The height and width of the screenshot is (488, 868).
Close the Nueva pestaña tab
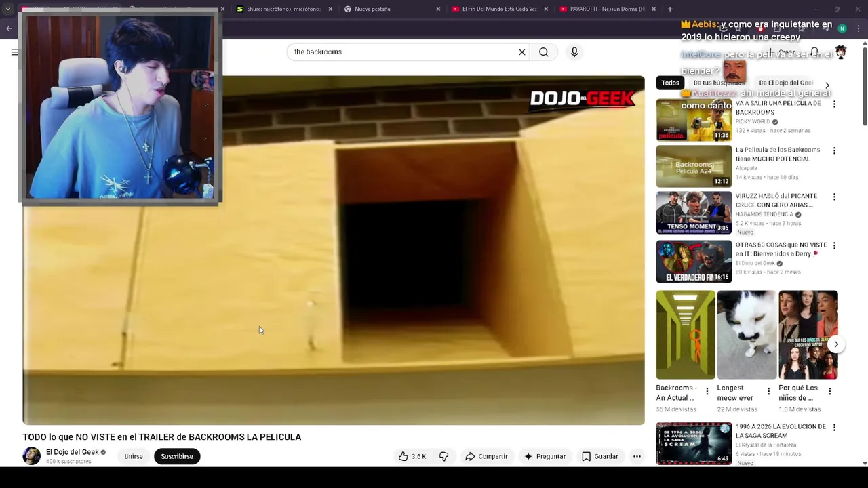point(438,9)
